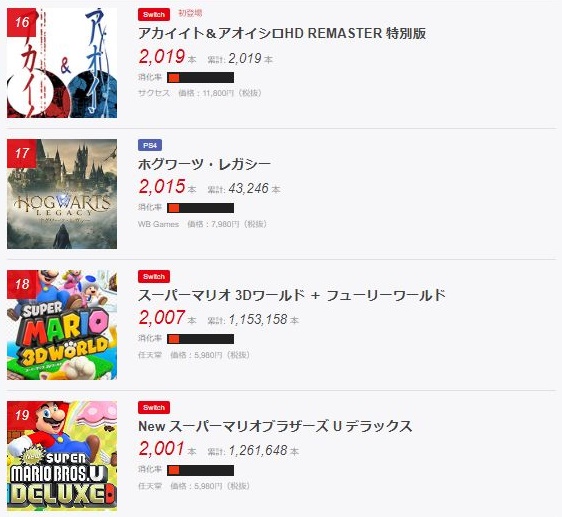
Task: Open New スーパーマリオブラザーズ U デラックス title
Action: [275, 426]
